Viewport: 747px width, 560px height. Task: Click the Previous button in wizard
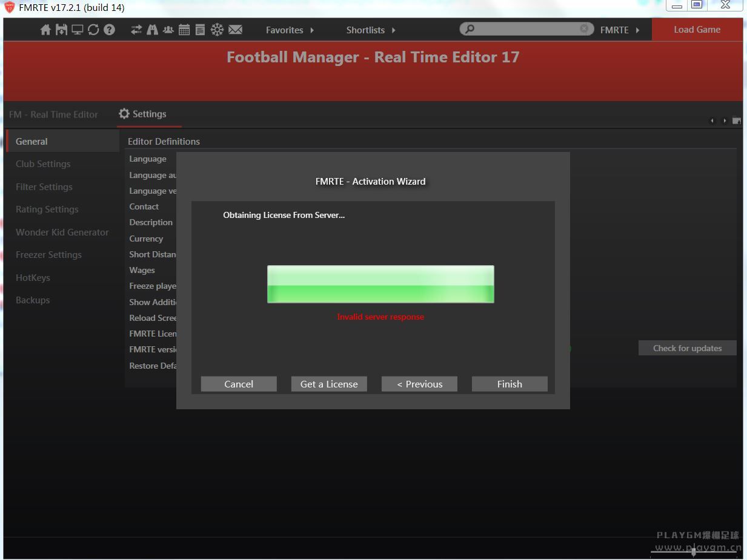click(x=419, y=384)
